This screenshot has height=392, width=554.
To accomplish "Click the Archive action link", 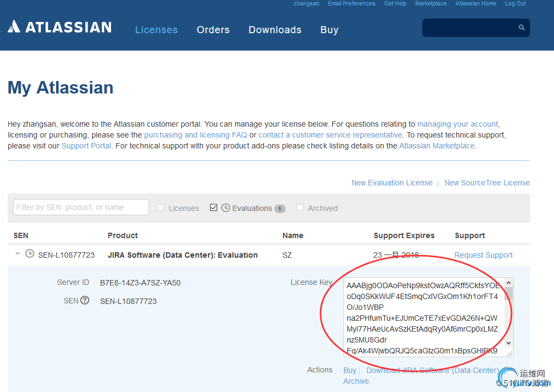I will point(356,381).
